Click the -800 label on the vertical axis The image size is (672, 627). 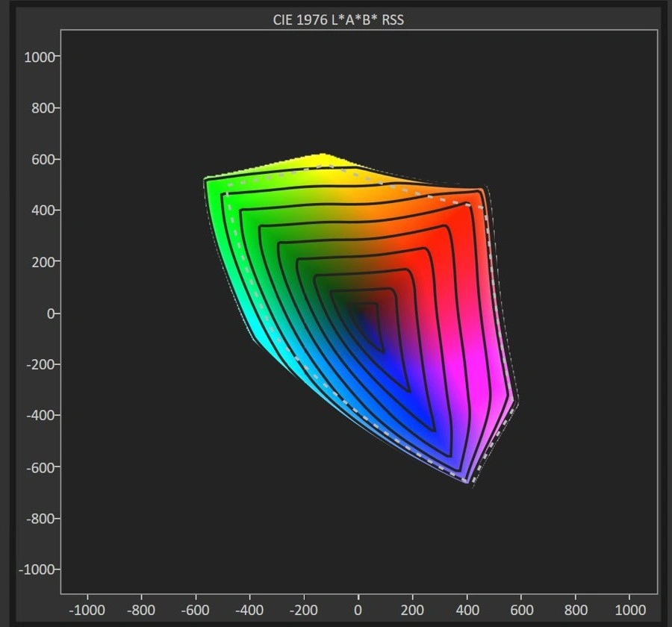click(x=43, y=519)
